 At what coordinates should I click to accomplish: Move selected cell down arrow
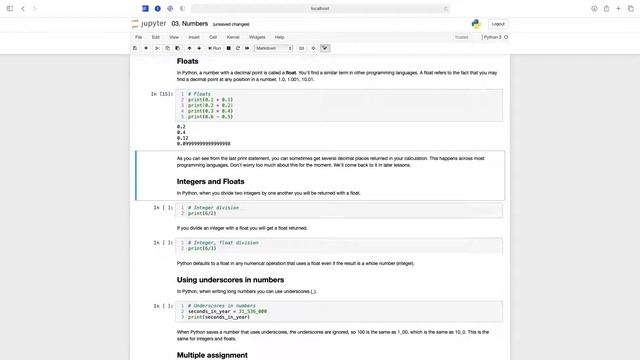click(x=199, y=48)
